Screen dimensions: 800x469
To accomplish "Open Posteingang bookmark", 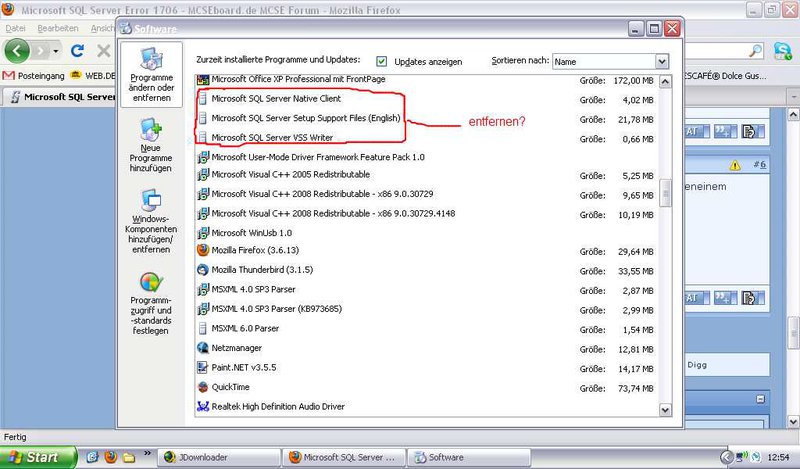I will click(34, 76).
